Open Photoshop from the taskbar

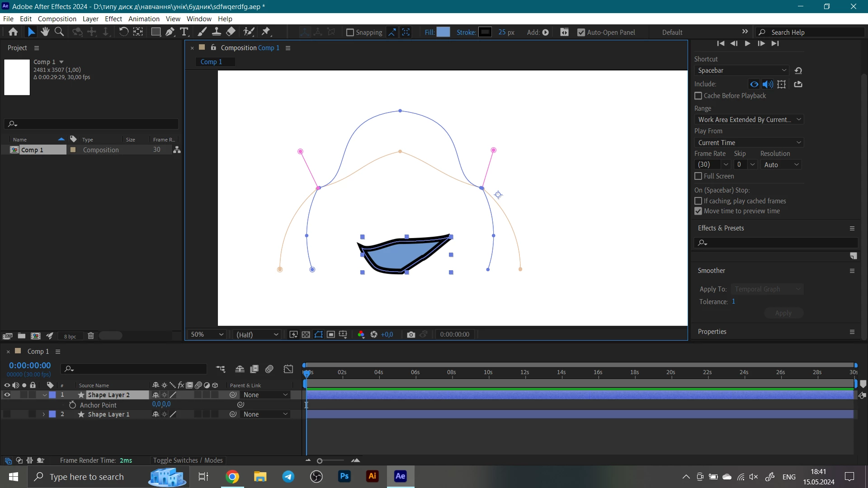click(x=344, y=476)
